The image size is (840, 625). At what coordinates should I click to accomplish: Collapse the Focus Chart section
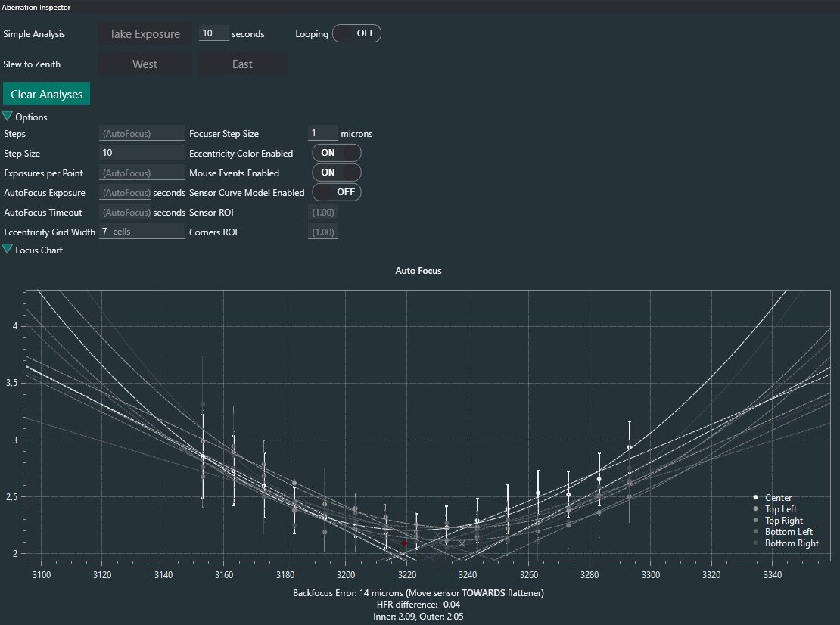pos(7,250)
